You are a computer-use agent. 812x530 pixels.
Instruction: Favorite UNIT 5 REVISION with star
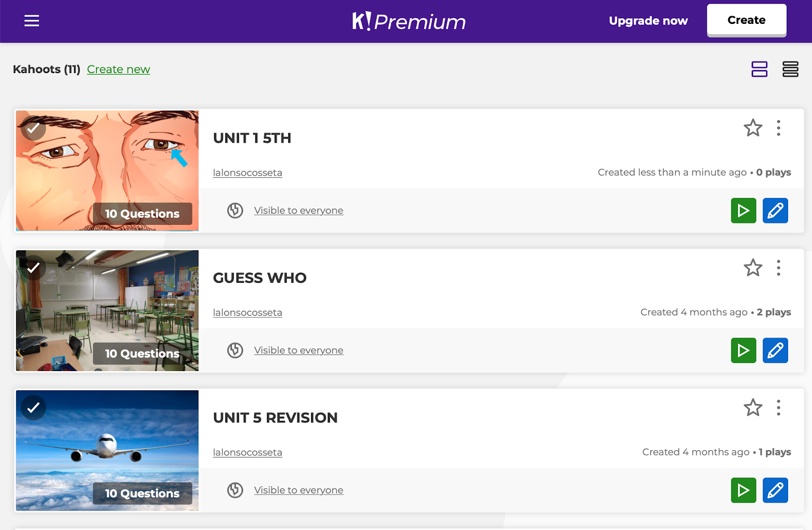[x=753, y=408]
